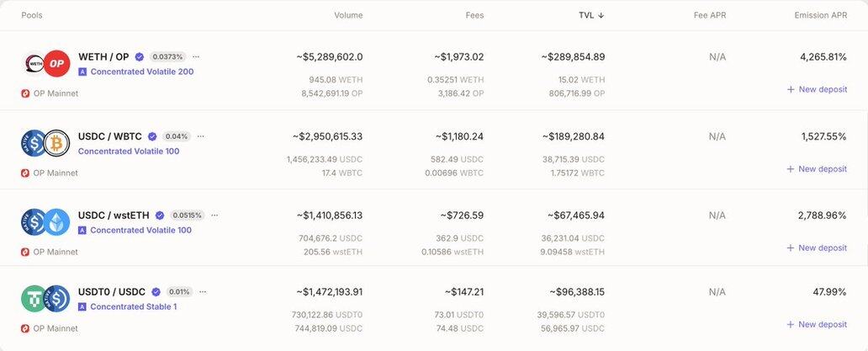Expand the ellipsis menu on the USDT0 / USDC pool

(x=203, y=292)
